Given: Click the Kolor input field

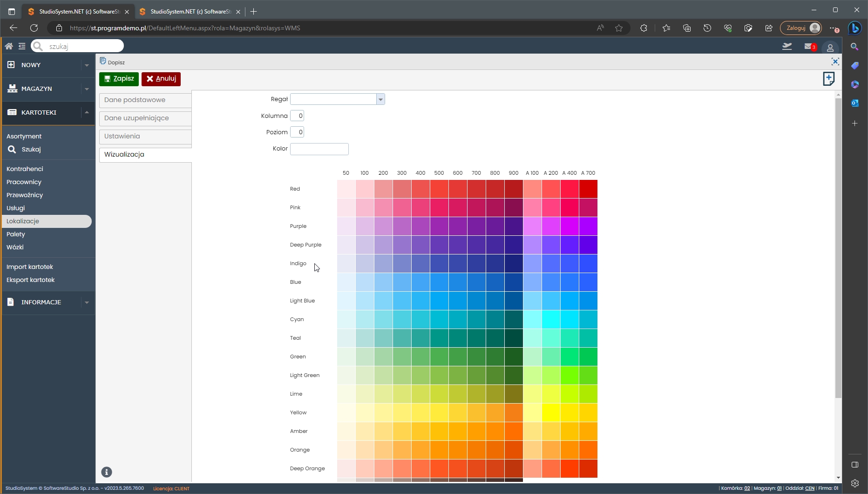Looking at the screenshot, I should tap(319, 149).
